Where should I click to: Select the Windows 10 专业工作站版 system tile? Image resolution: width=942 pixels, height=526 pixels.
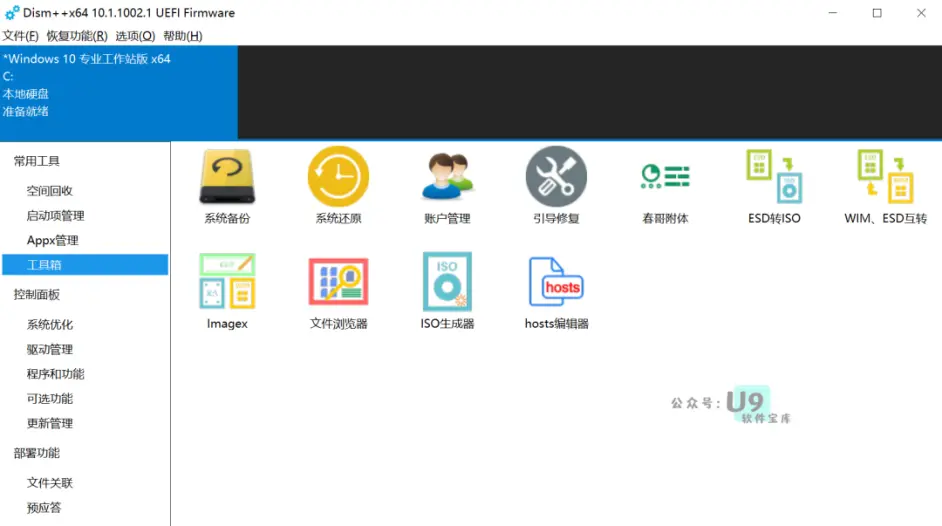pyautogui.click(x=119, y=93)
